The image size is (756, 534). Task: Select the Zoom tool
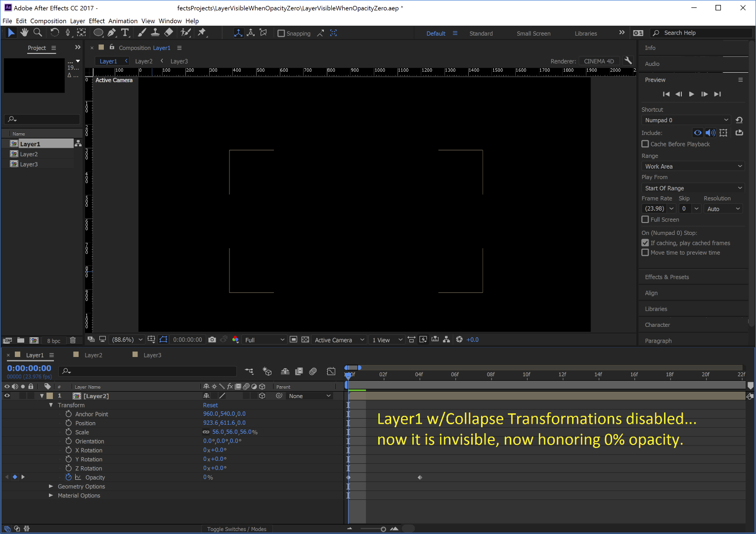38,33
